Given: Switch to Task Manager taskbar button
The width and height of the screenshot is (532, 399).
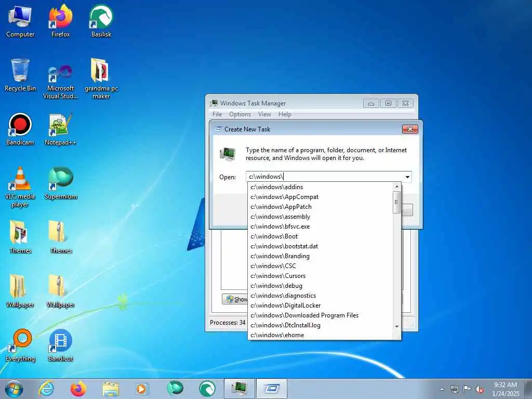Looking at the screenshot, I should 239,389.
